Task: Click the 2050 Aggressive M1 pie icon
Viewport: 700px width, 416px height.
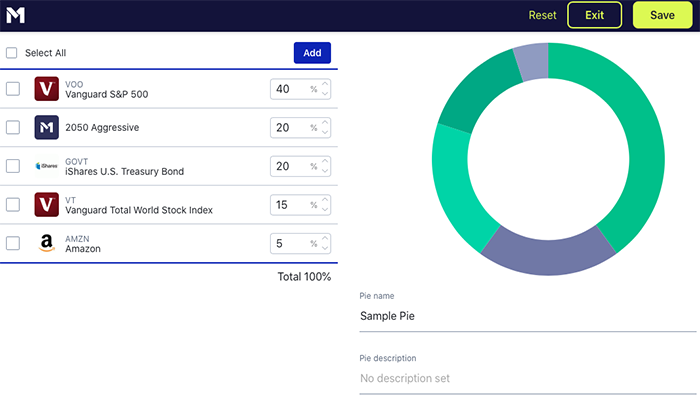Action: coord(46,127)
